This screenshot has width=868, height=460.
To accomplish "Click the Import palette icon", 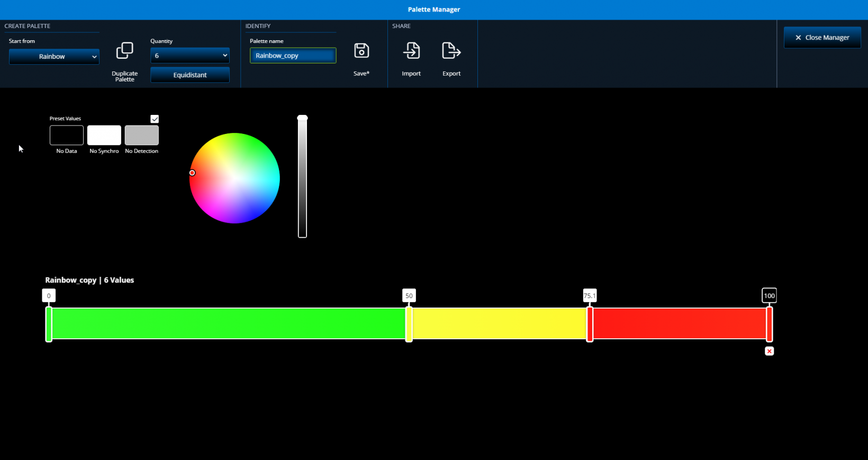I will coord(411,51).
